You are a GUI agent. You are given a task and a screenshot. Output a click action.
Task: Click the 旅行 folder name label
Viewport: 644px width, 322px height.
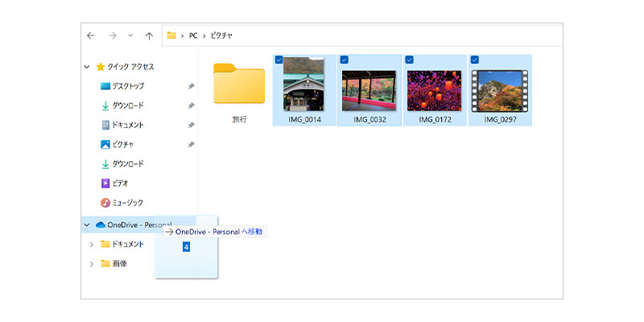[239, 119]
